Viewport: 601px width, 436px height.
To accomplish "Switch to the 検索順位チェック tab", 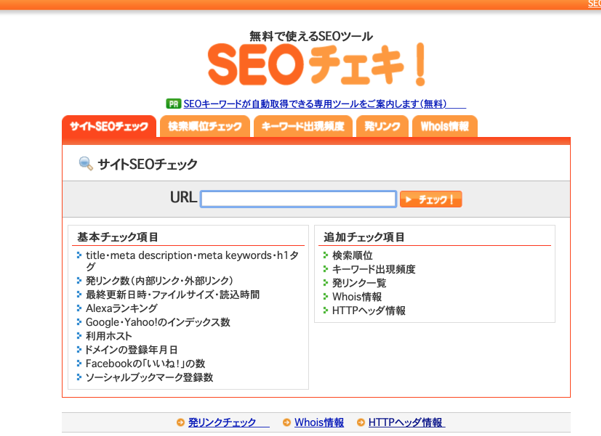I will [x=205, y=126].
